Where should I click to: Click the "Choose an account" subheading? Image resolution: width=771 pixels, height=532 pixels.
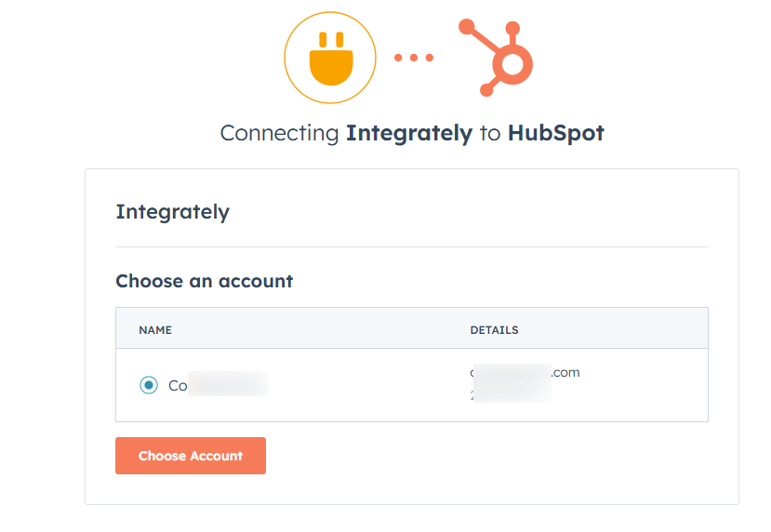(x=204, y=281)
